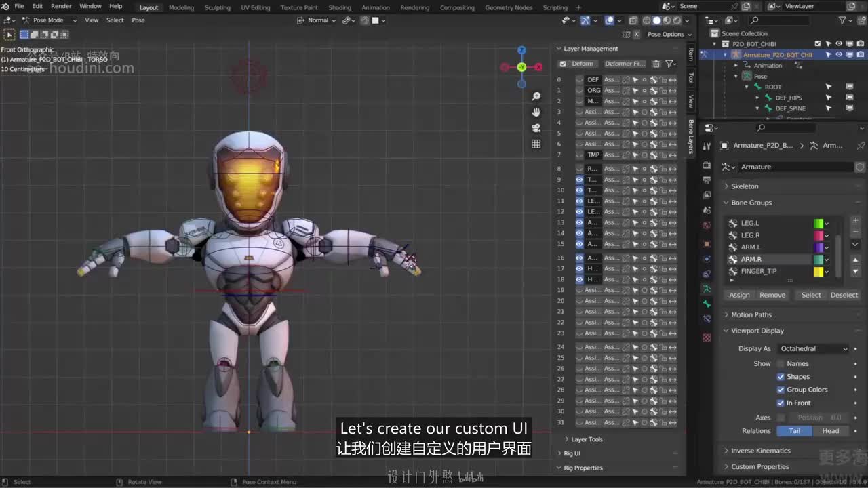868x488 pixels.
Task: Disable the Group Colors checkbox
Action: click(x=781, y=390)
